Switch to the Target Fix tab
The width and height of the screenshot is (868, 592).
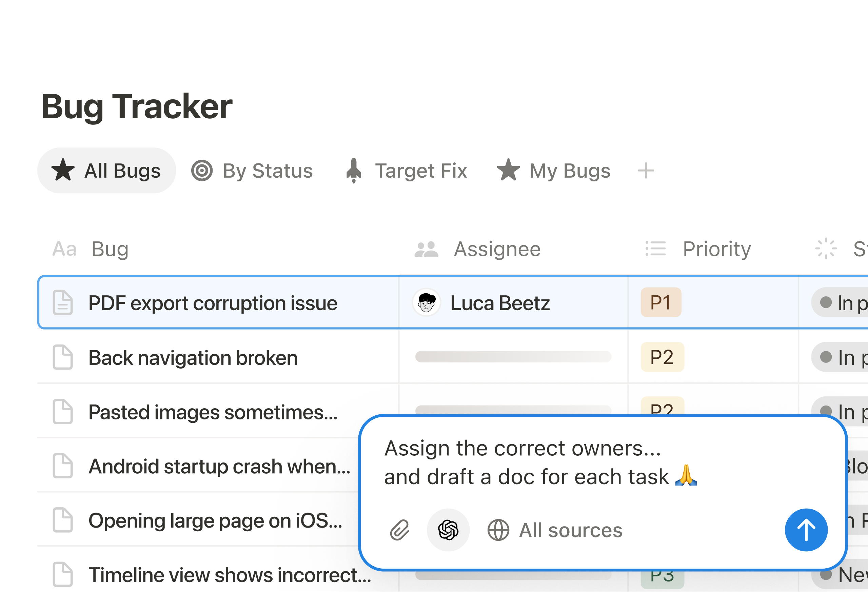(406, 171)
